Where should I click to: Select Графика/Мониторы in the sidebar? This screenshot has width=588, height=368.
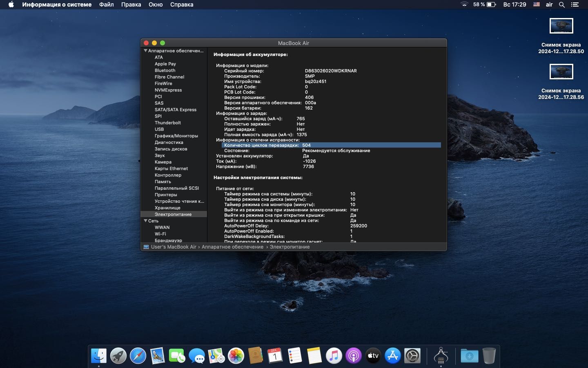coord(176,136)
